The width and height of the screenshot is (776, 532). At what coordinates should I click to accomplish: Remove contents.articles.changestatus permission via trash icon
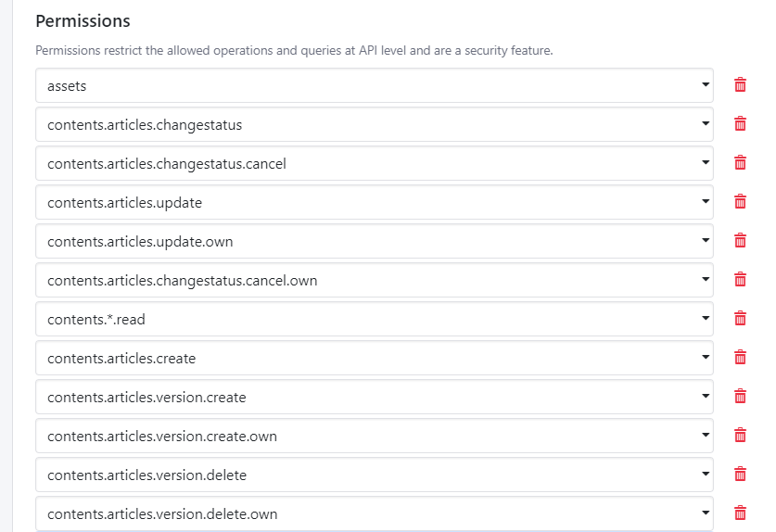point(740,123)
